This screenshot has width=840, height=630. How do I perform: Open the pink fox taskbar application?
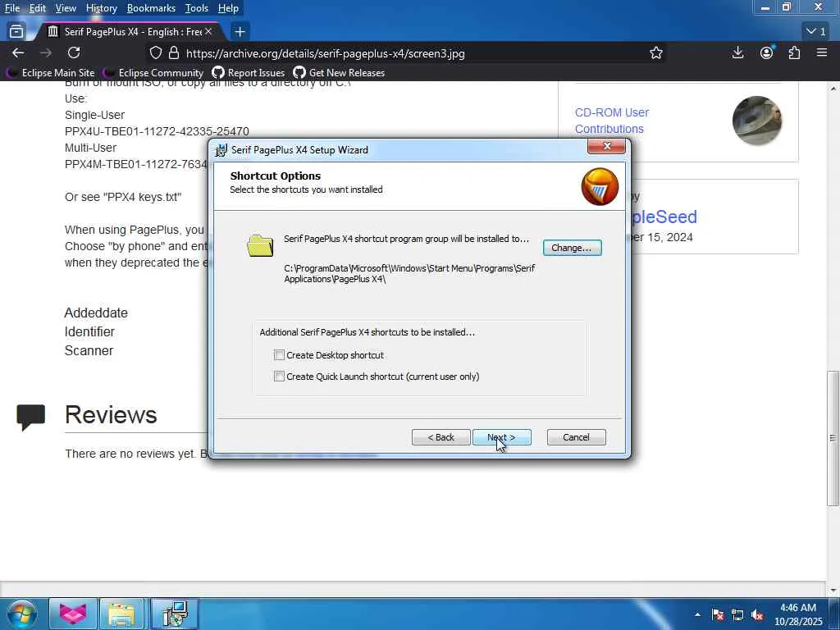coord(73,614)
